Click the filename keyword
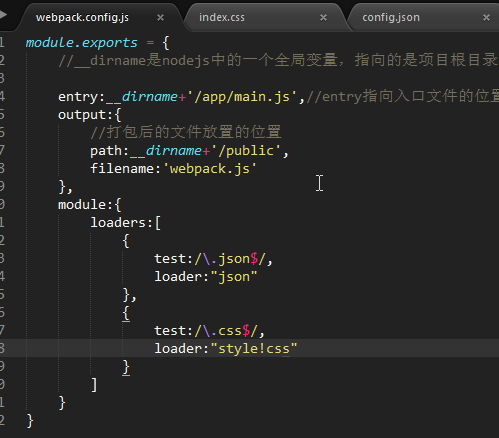Screen dimensions: 499x438 122,169
